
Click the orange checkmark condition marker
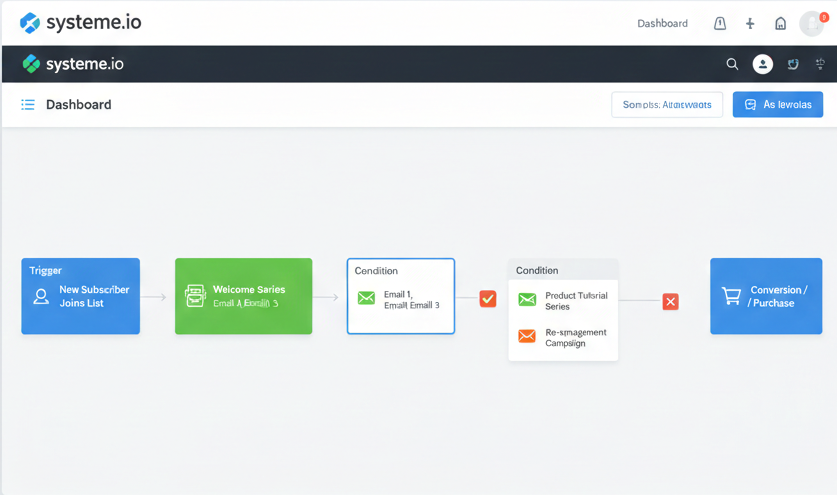tap(488, 299)
